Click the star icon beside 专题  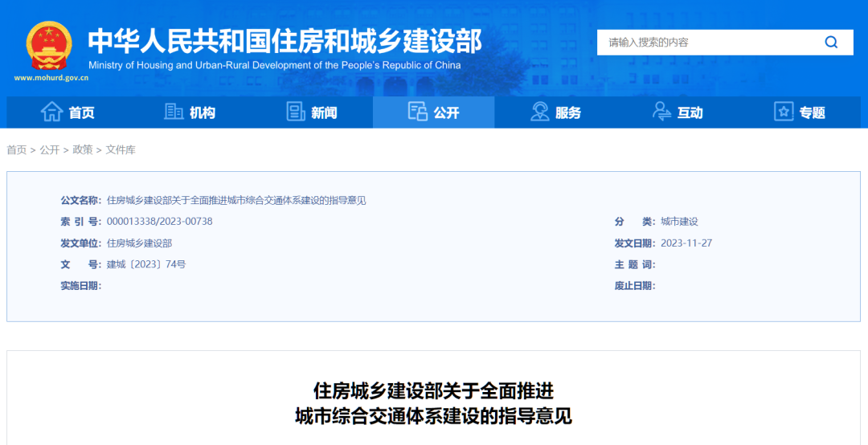pyautogui.click(x=784, y=112)
